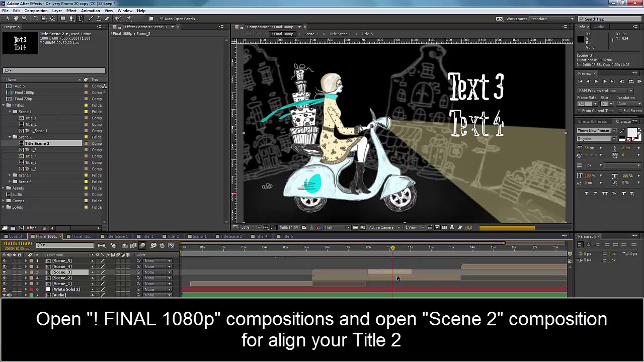
Task: Jump to first frame in Preview panel
Action: [580, 81]
